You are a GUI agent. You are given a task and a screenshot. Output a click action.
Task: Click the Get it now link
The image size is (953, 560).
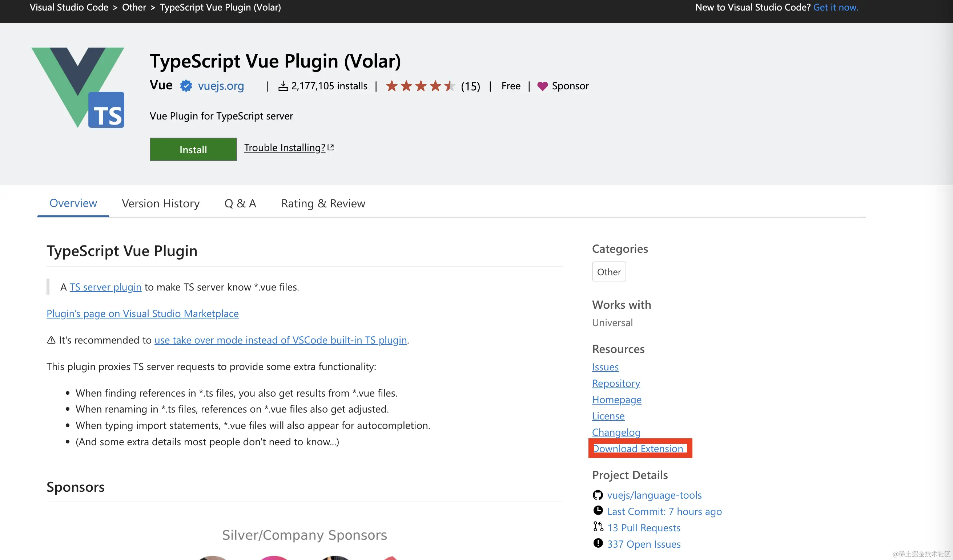coord(835,7)
